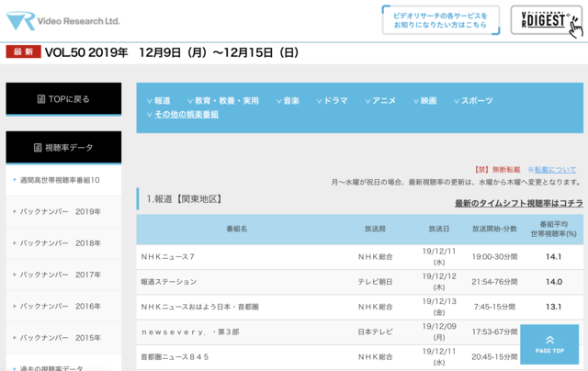Open 週間高世帯視聴率番組10 sidebar link

point(63,180)
